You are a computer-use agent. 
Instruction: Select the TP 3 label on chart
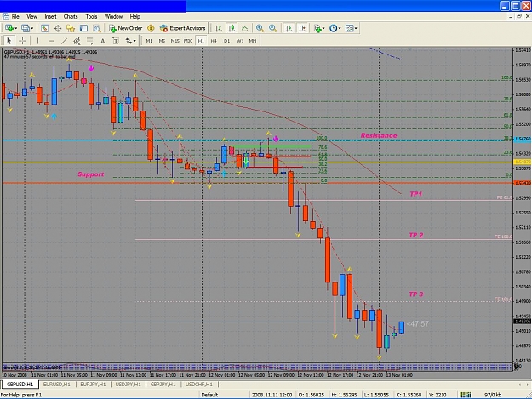(416, 294)
